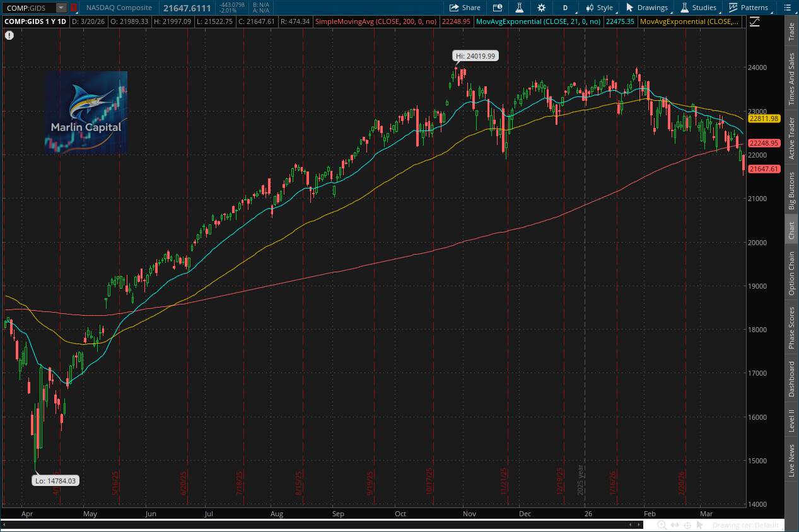The height and width of the screenshot is (532, 799).
Task: Open the Drawings dropdown menu
Action: (x=647, y=8)
